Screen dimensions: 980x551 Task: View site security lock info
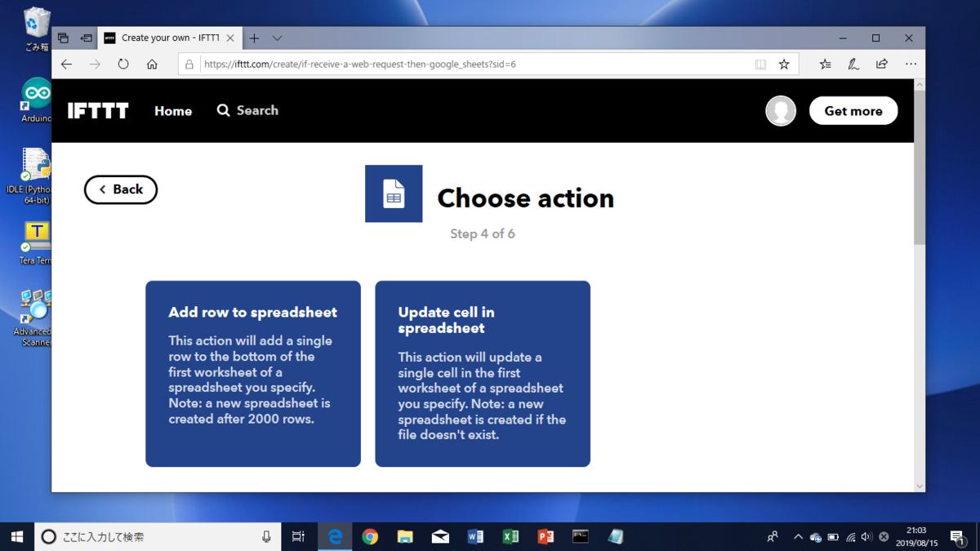(189, 64)
